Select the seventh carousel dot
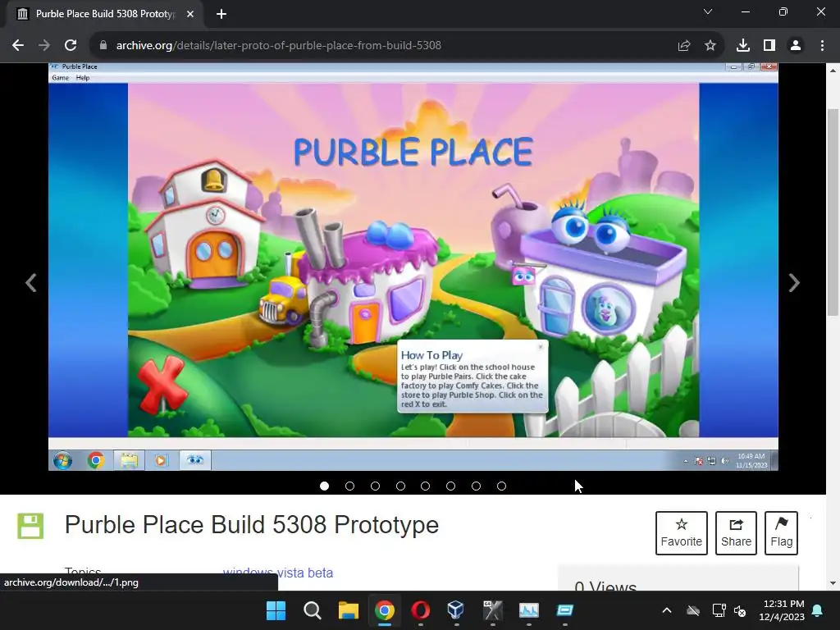 click(x=476, y=486)
